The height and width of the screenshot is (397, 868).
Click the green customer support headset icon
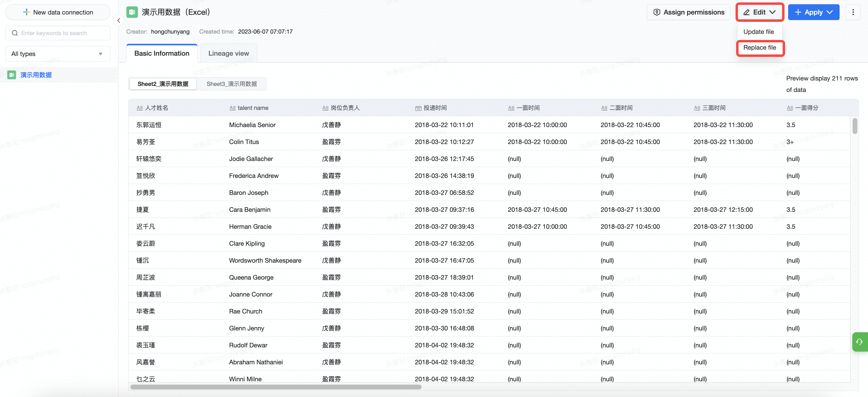(x=859, y=342)
